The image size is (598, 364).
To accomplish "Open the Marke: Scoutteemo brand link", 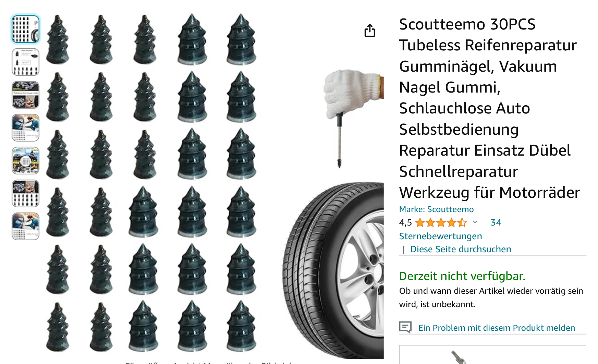I will point(436,209).
